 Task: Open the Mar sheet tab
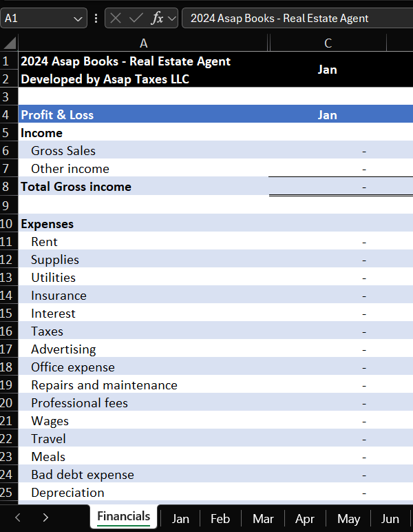263,519
